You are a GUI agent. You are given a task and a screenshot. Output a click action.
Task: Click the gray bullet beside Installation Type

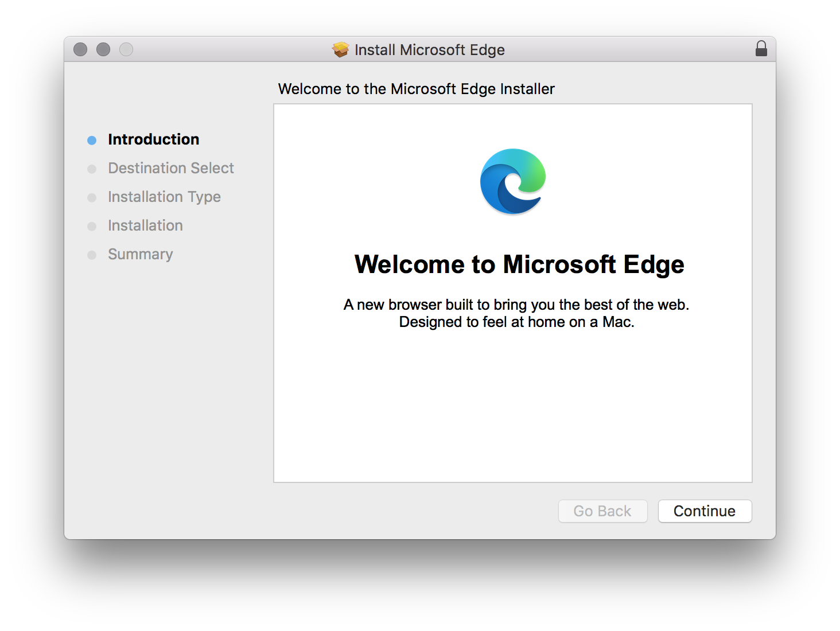92,197
